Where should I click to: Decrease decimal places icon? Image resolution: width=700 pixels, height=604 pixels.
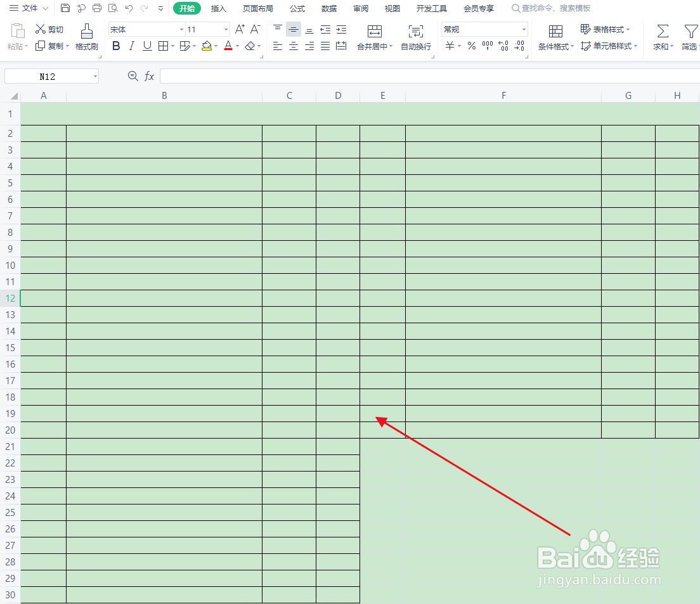click(519, 46)
